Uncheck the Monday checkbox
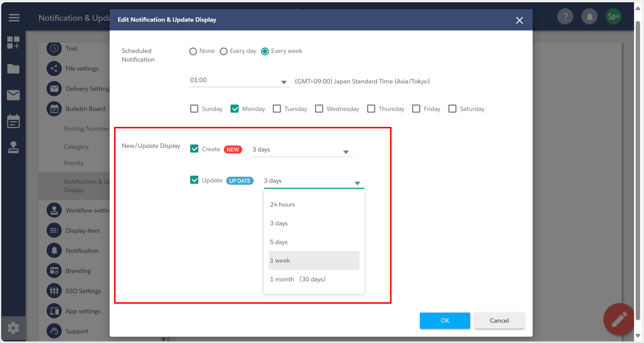The height and width of the screenshot is (343, 644). tap(234, 109)
